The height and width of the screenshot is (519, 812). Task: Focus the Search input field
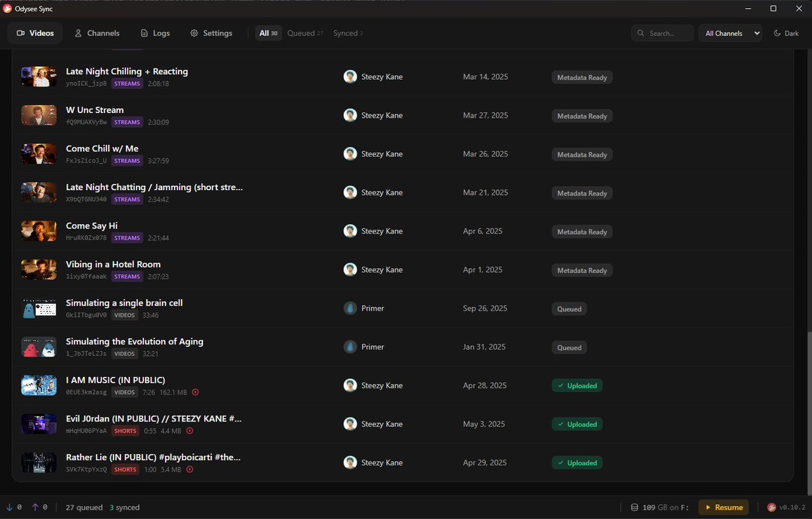point(662,33)
